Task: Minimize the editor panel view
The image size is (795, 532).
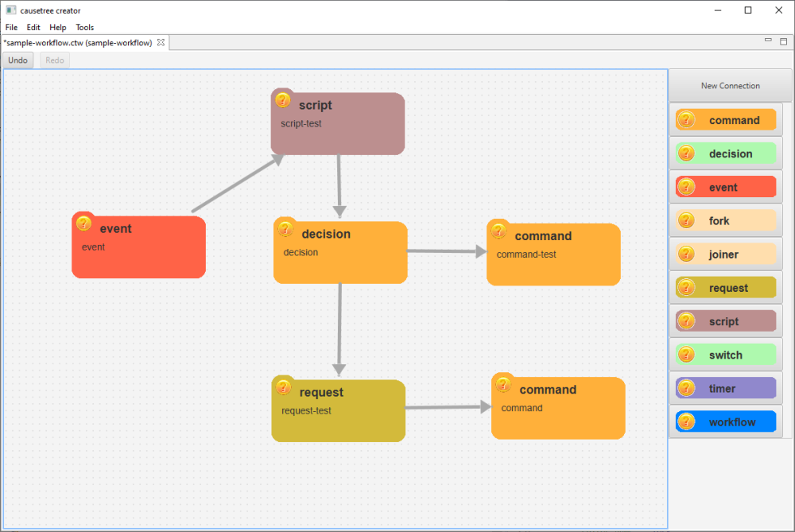Action: (768, 41)
